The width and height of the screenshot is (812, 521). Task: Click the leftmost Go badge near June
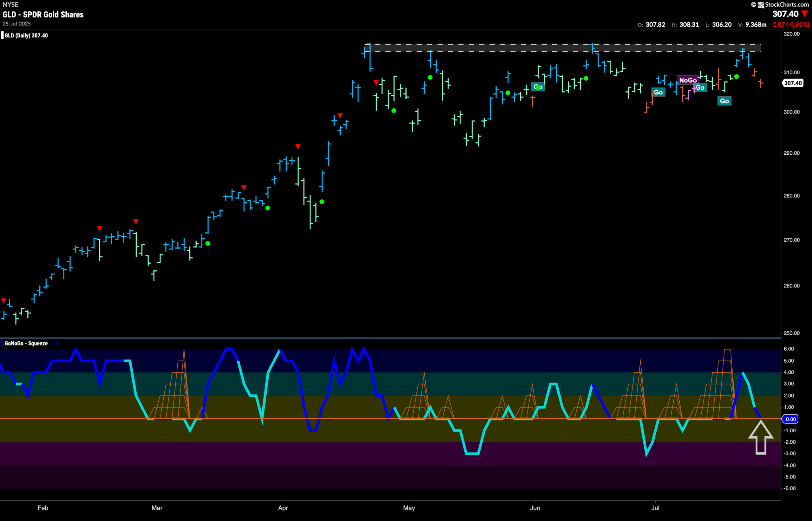point(537,87)
